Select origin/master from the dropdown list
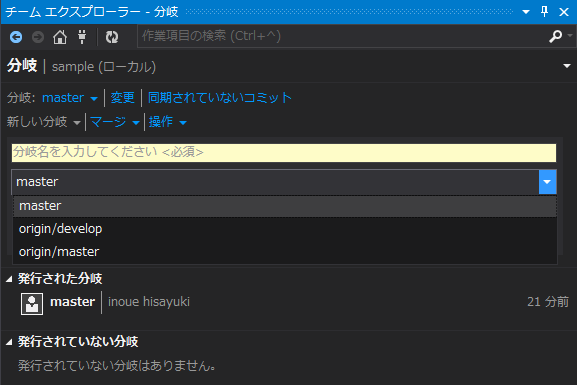Screen dimensions: 577x385 pos(284,252)
